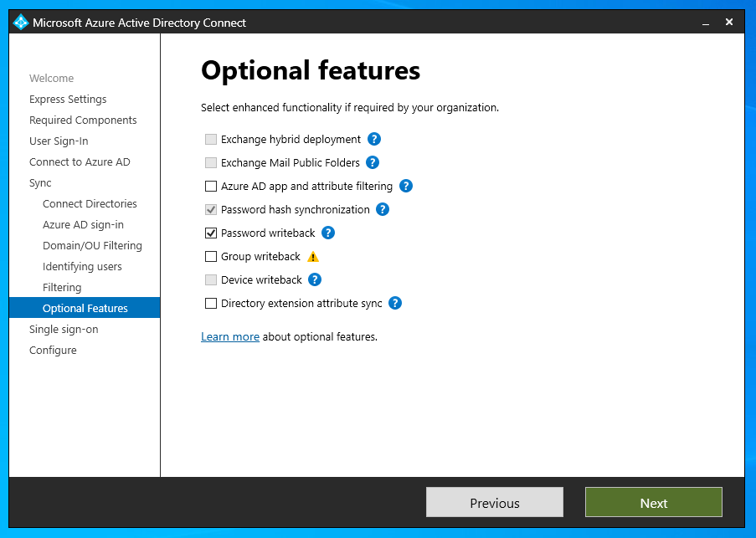Select the Optional Features step
This screenshot has width=756, height=538.
tap(85, 308)
